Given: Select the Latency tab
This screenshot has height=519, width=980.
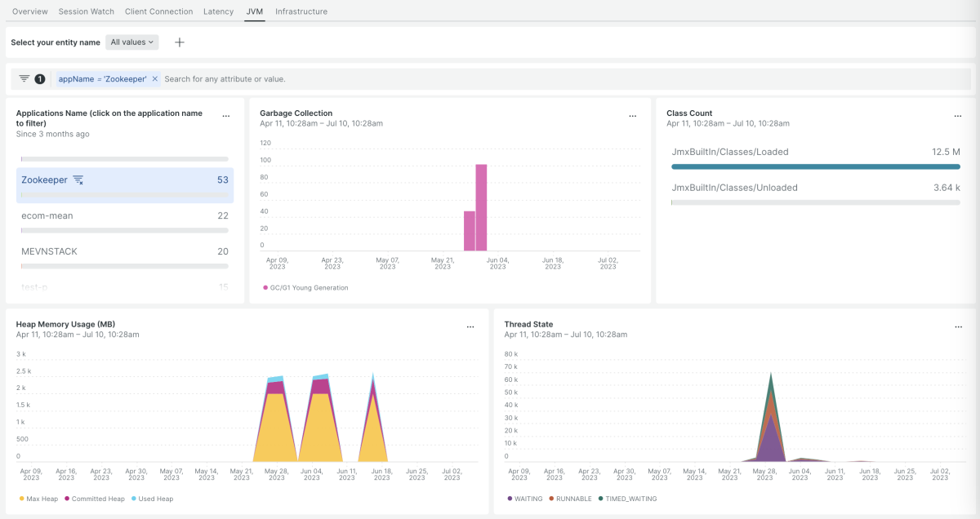Looking at the screenshot, I should coord(218,11).
